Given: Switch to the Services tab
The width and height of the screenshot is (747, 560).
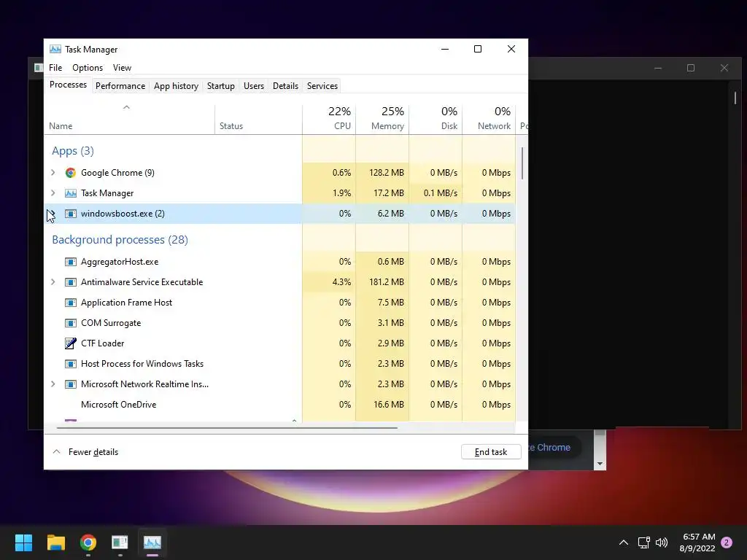Looking at the screenshot, I should click(322, 86).
